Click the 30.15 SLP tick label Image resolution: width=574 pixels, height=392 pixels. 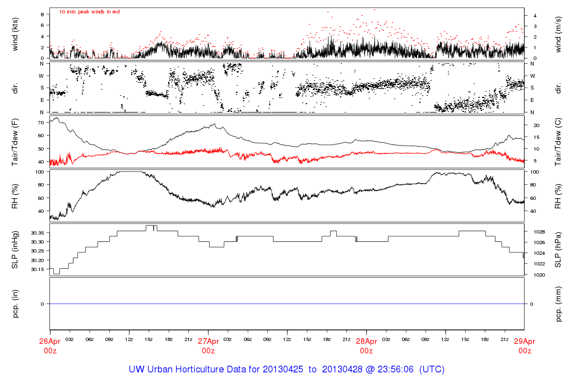38,269
